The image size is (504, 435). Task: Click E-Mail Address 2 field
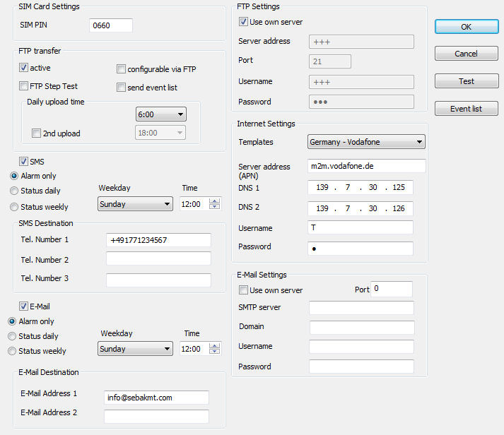[156, 417]
